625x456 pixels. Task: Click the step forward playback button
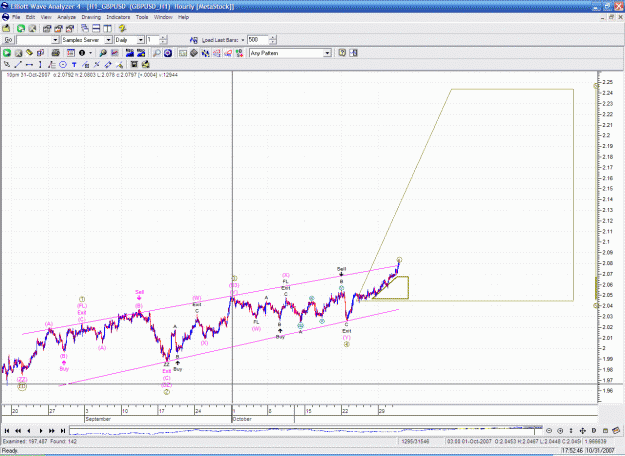pos(41,430)
